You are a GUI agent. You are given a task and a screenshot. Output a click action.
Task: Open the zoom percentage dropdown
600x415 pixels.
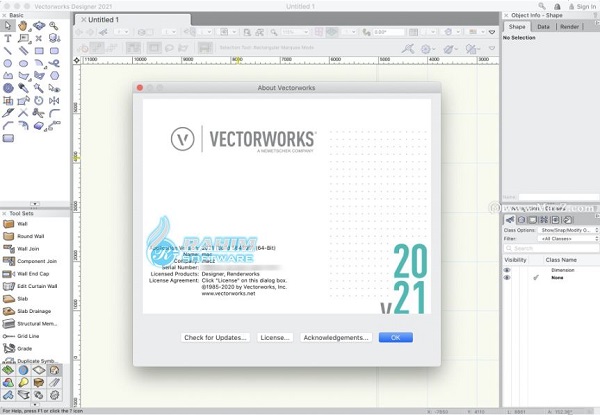click(295, 32)
